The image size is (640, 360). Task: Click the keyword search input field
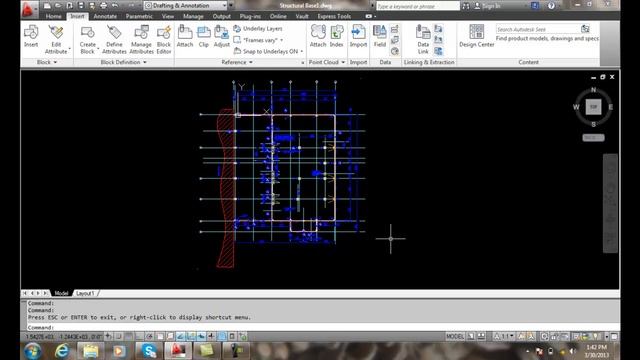[418, 6]
